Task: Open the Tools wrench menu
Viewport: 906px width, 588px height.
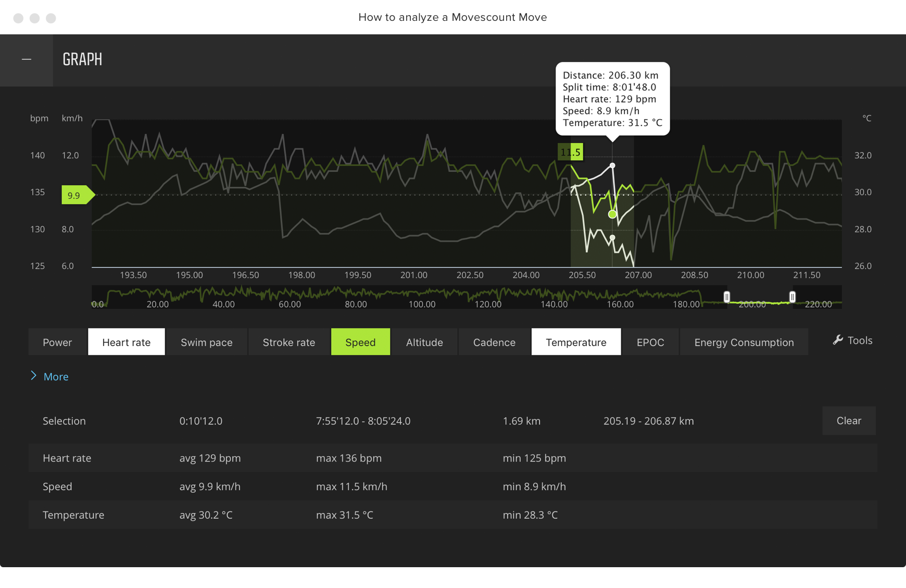Action: coord(852,340)
